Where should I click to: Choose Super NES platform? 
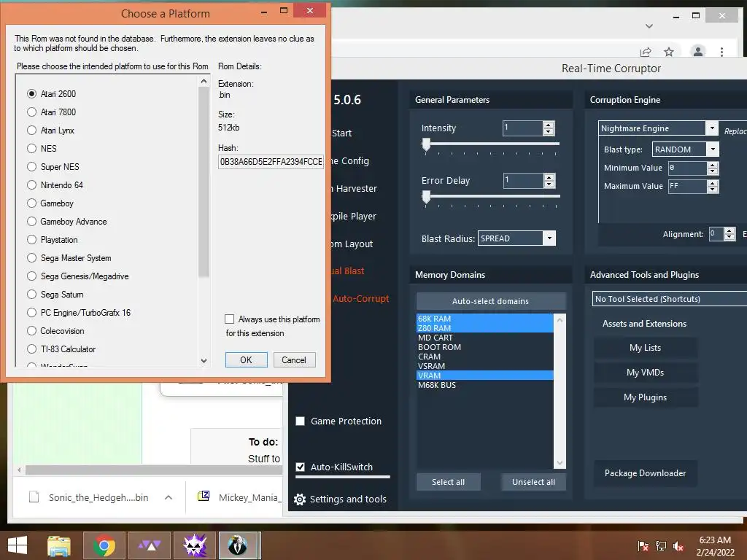pos(32,167)
